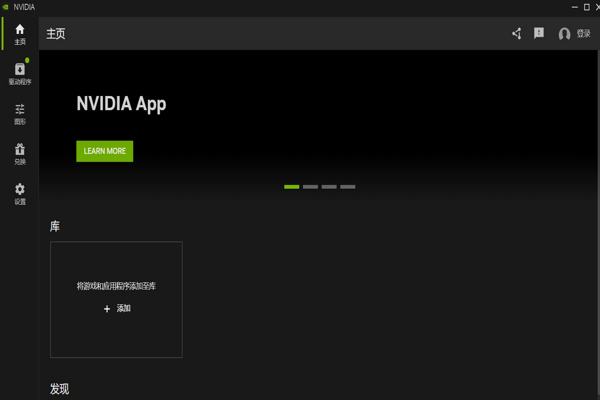
Task: Click the 登录 login link
Action: [x=584, y=34]
